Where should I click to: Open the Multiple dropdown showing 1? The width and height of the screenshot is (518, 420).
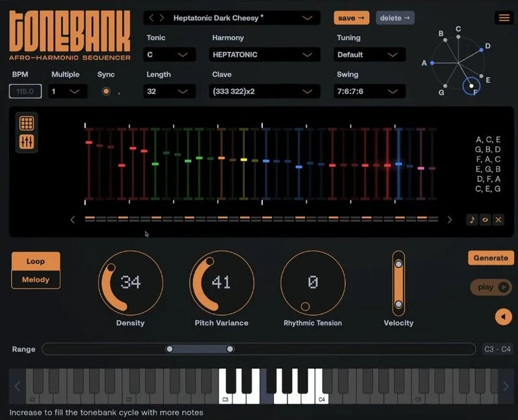68,91
